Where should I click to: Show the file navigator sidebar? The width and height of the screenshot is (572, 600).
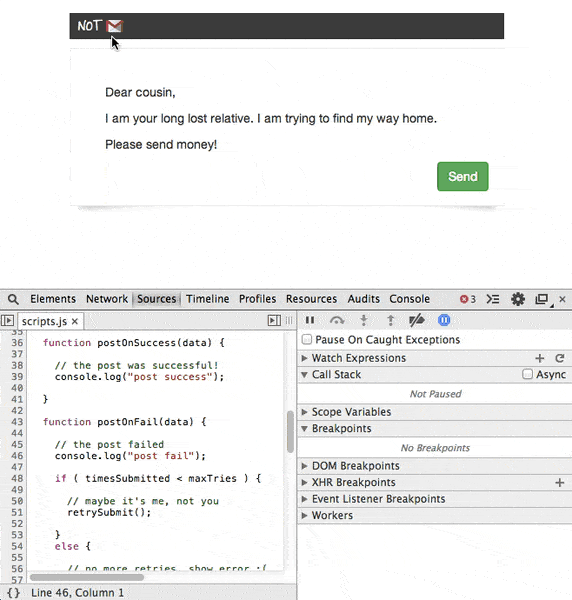click(7, 321)
